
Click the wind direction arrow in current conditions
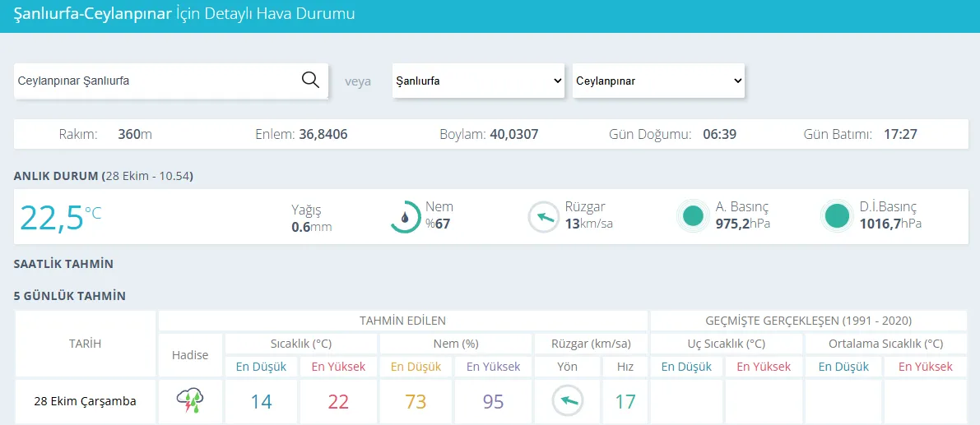tap(543, 216)
